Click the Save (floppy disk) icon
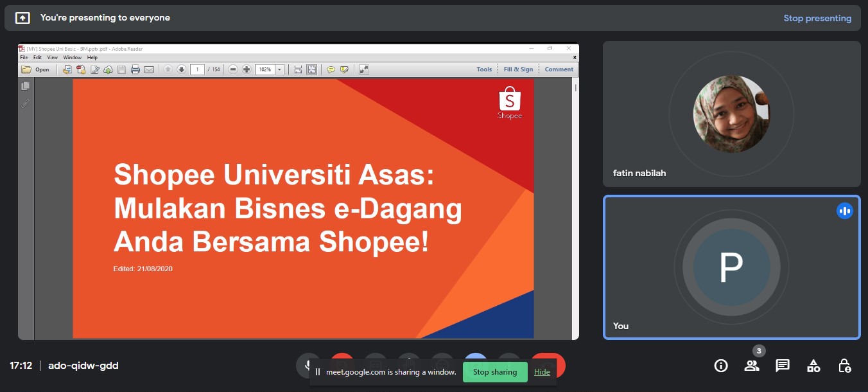 click(121, 69)
